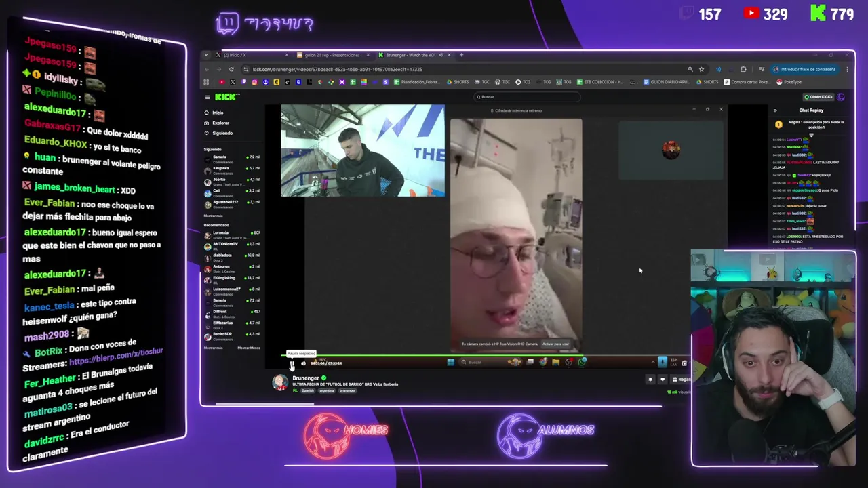The height and width of the screenshot is (488, 868).
Task: Open the browser apps grid icon
Action: point(206,82)
